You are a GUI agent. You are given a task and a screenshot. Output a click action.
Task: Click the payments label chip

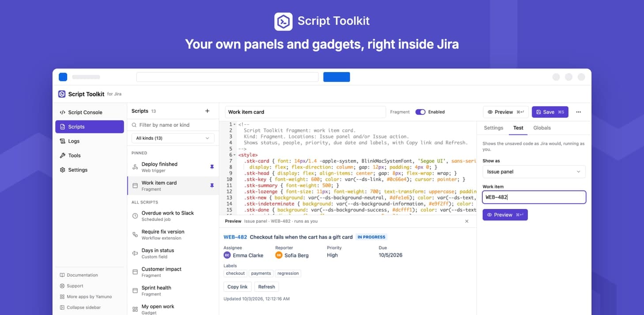click(261, 273)
